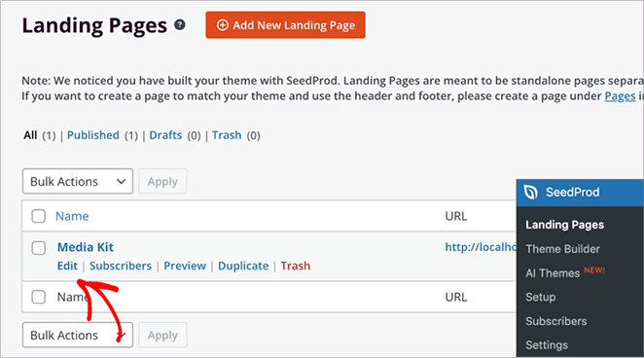Tick the Media Kit row checkbox
Image resolution: width=644 pixels, height=358 pixels.
[39, 247]
